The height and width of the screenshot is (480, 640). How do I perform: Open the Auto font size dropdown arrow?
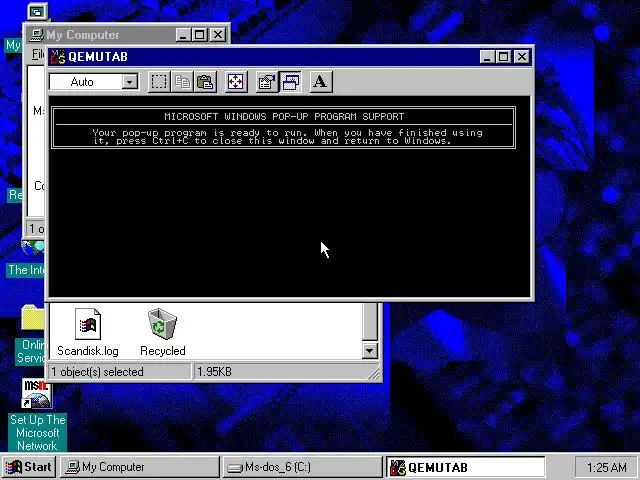click(x=129, y=82)
